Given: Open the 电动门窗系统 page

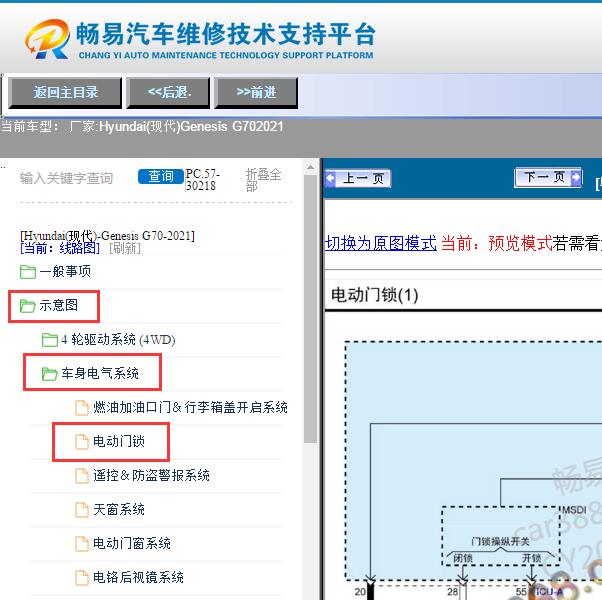Looking at the screenshot, I should click(x=132, y=543).
